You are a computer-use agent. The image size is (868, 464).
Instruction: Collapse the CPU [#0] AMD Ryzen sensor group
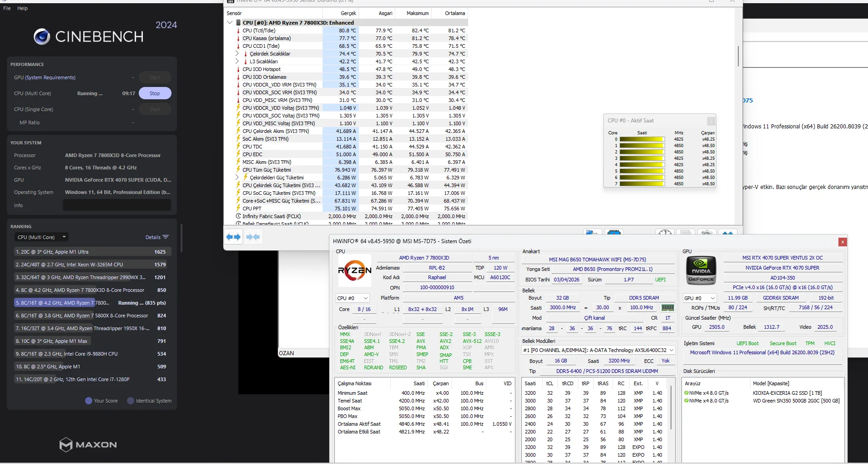tap(230, 22)
